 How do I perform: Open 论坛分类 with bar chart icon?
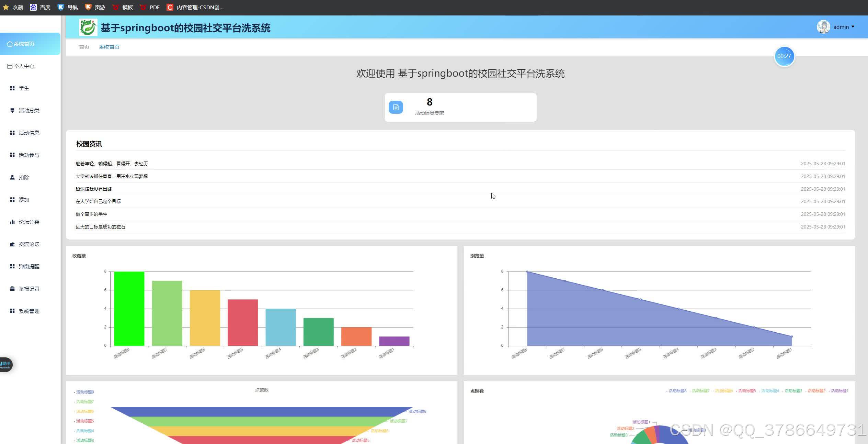point(29,222)
